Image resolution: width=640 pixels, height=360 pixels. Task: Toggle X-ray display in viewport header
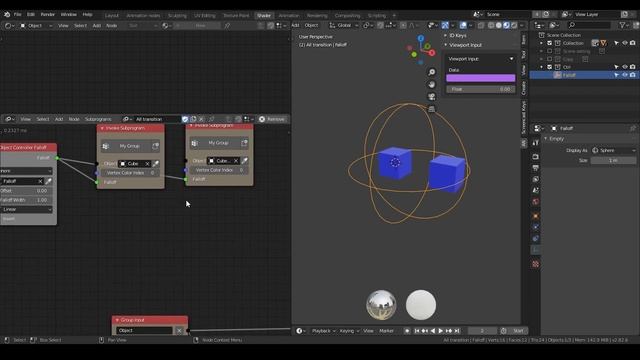(x=481, y=25)
